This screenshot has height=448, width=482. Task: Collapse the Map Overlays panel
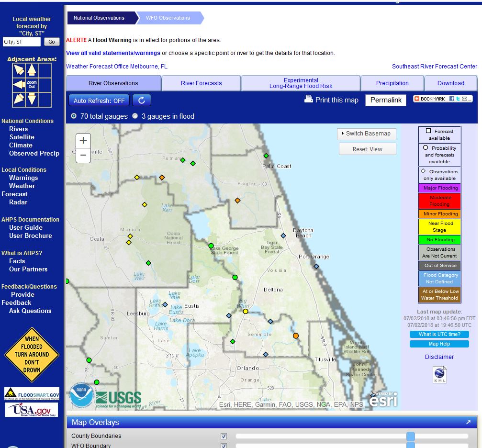point(468,422)
